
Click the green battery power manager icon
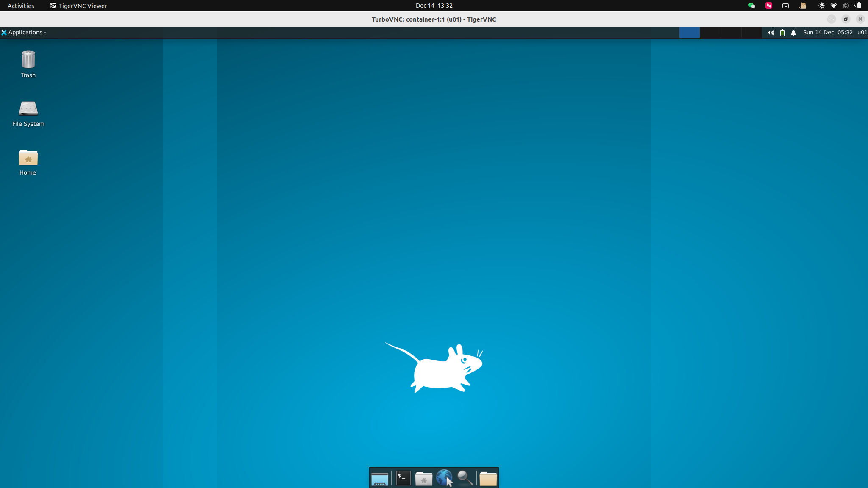click(782, 33)
